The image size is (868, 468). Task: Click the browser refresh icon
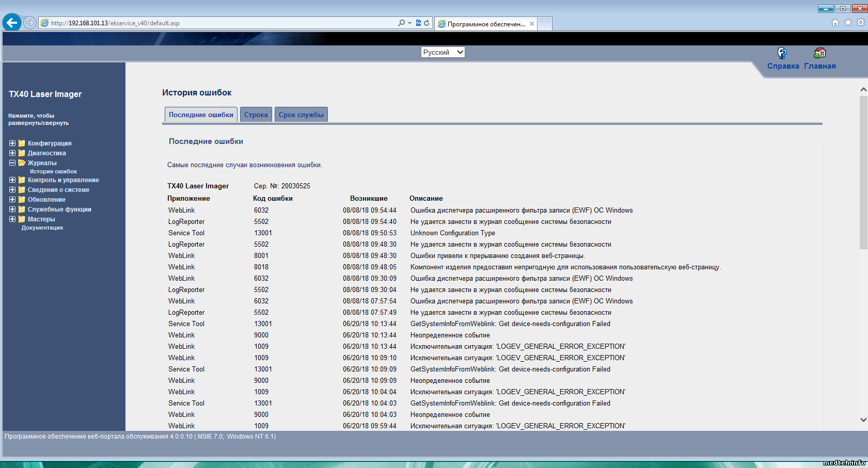coord(427,23)
